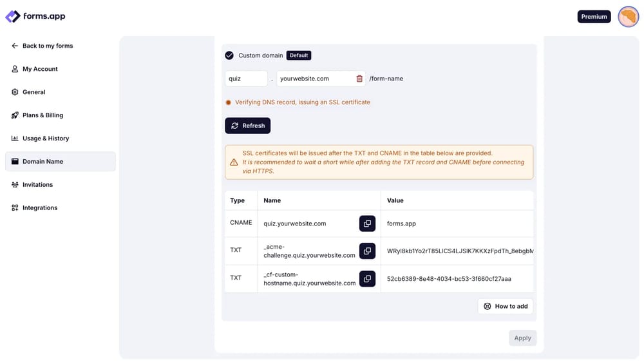The image size is (644, 364).
Task: Click the Back to my forms arrow
Action: point(15,46)
